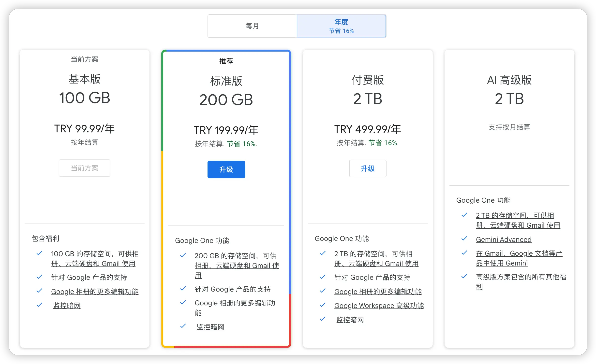Switch to the 每月 billing tab
This screenshot has height=364, width=596.
(252, 26)
